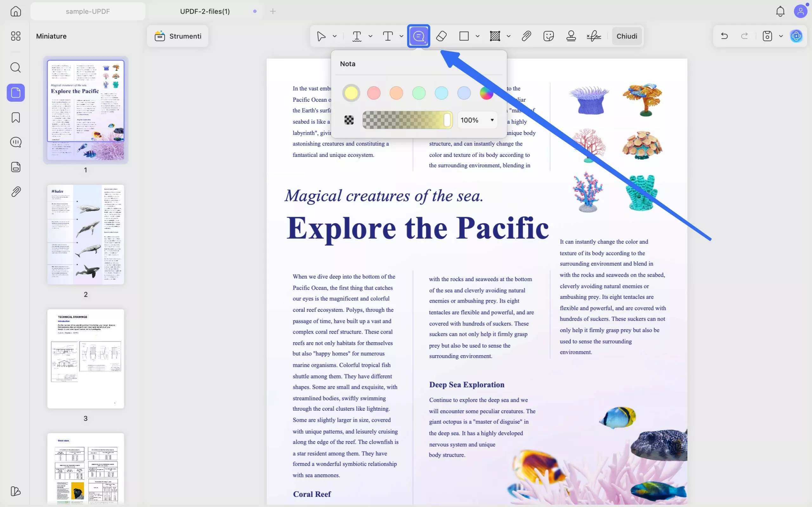Open the bookmarks panel in sidebar

click(x=16, y=117)
